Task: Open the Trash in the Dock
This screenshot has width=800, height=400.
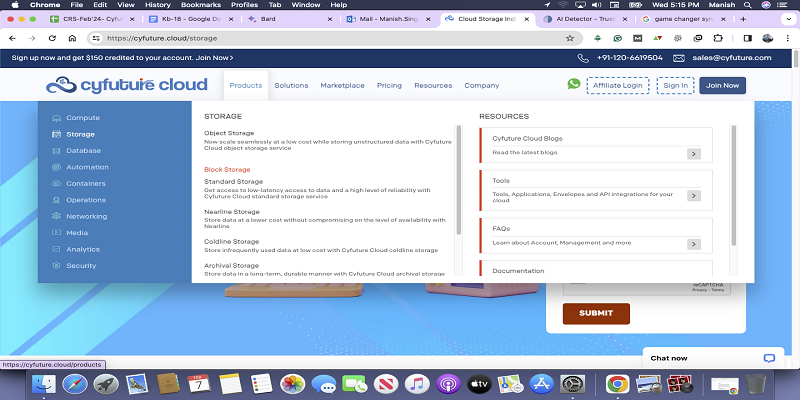Action: click(x=756, y=384)
